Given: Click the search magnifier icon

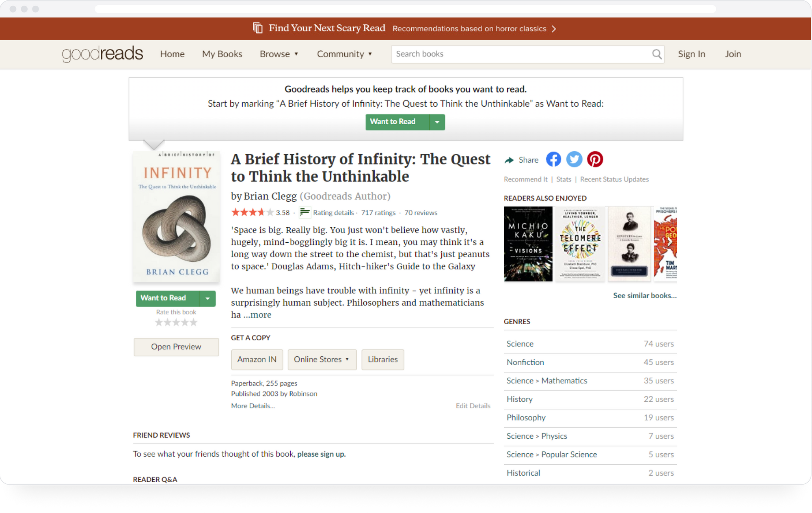Looking at the screenshot, I should tap(657, 54).
